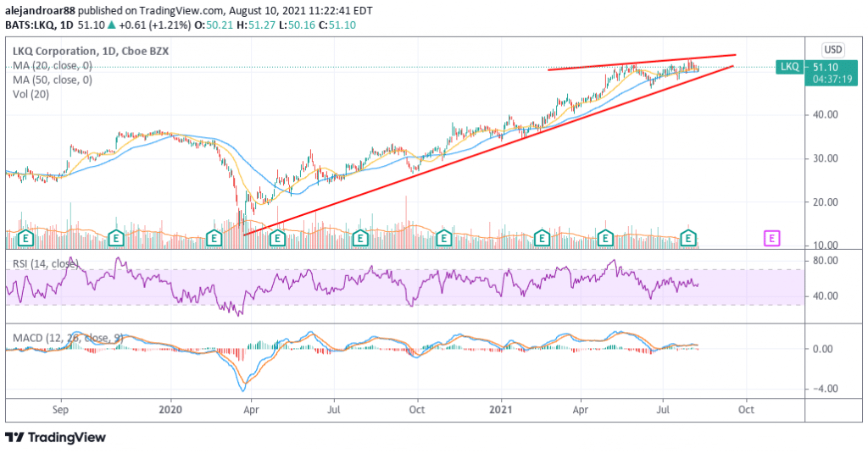Click the MA (50, close, 0) legend
Viewport: 868px width, 453px height.
pos(53,80)
